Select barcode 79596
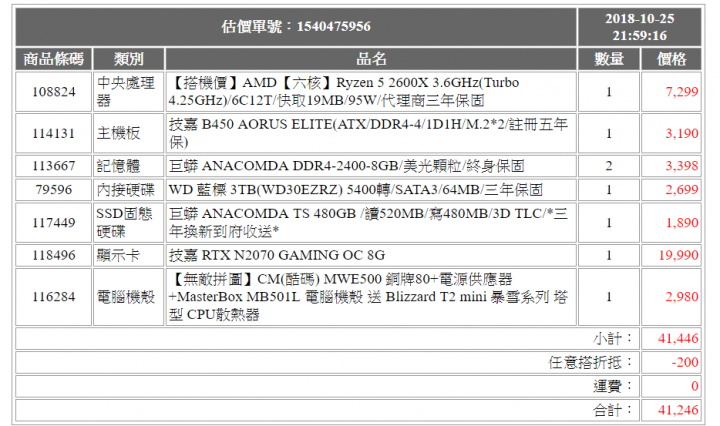720x426 pixels. pos(54,190)
